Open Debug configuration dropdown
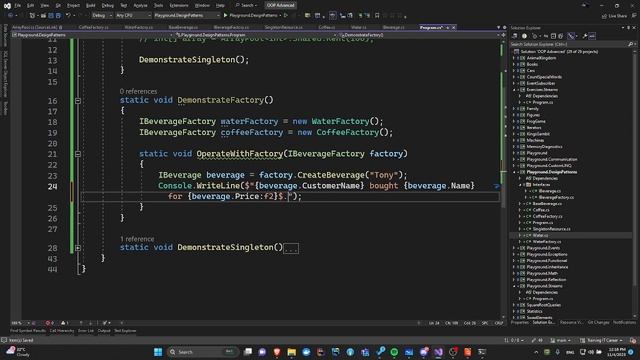 [x=102, y=16]
